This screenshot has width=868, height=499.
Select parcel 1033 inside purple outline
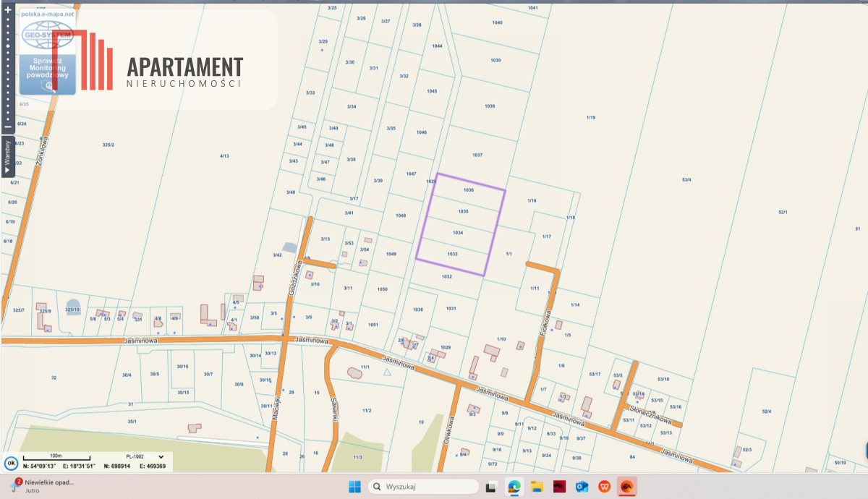pyautogui.click(x=452, y=255)
